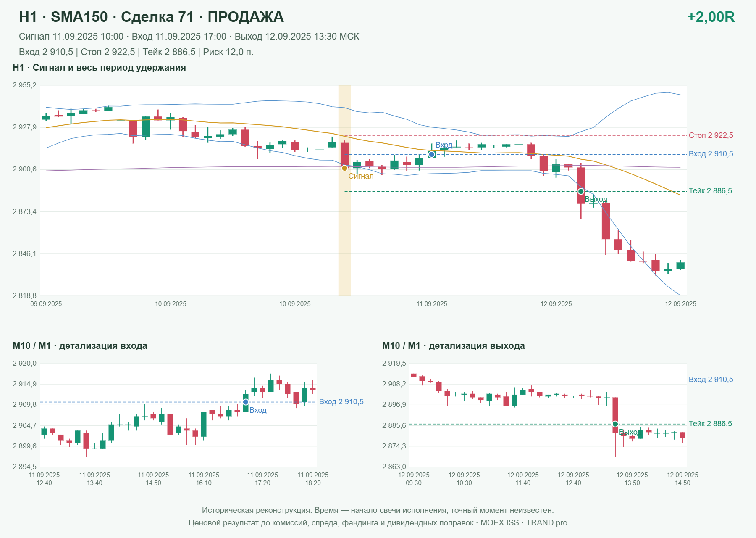The height and width of the screenshot is (538, 756).
Task: Click the 12.09.2025 09:30 time label
Action: coord(414,479)
